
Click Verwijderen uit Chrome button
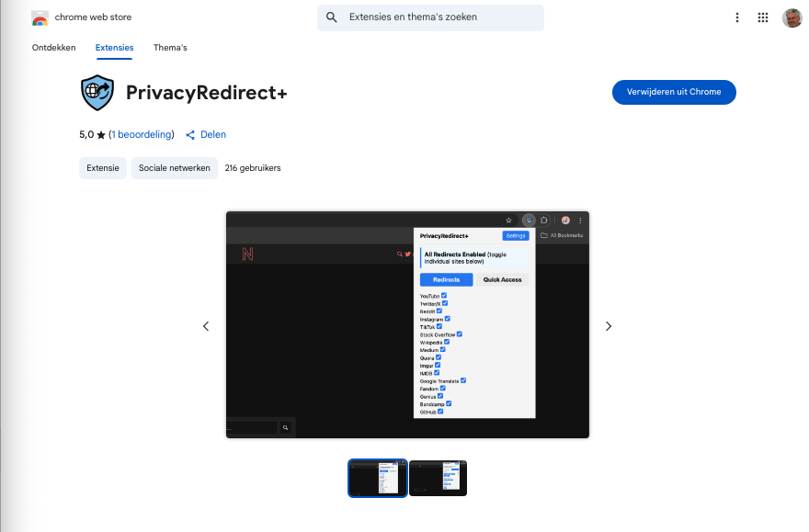click(x=674, y=92)
